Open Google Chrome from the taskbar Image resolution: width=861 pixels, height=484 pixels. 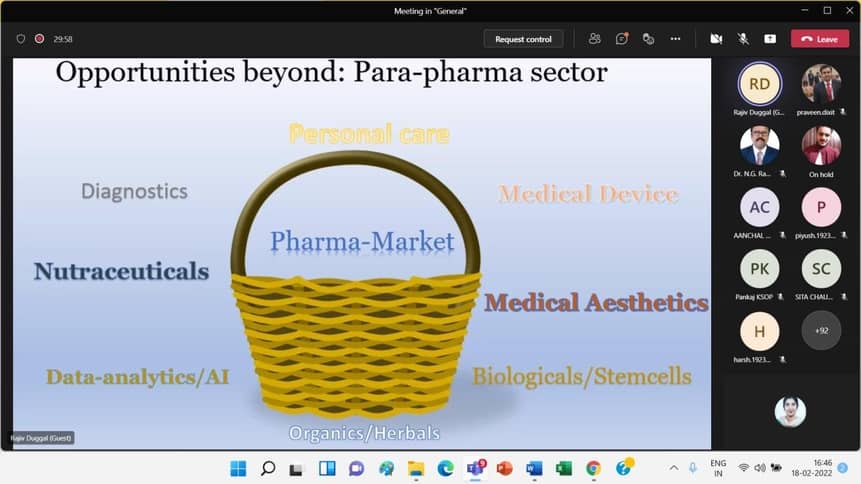tap(593, 468)
